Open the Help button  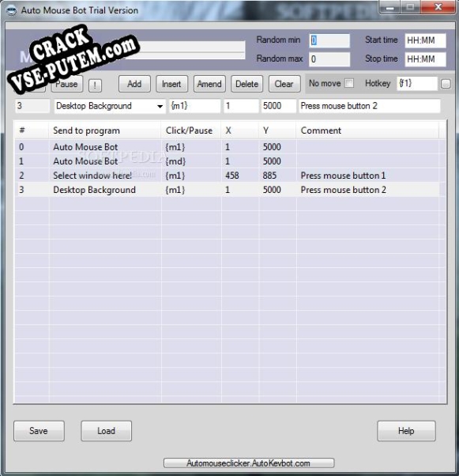(406, 431)
